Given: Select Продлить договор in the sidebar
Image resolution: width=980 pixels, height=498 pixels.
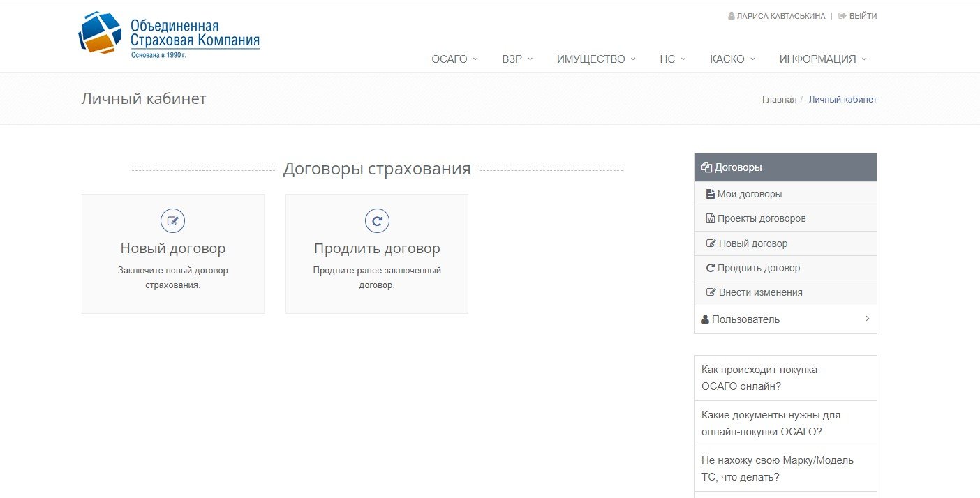Looking at the screenshot, I should click(x=758, y=269).
